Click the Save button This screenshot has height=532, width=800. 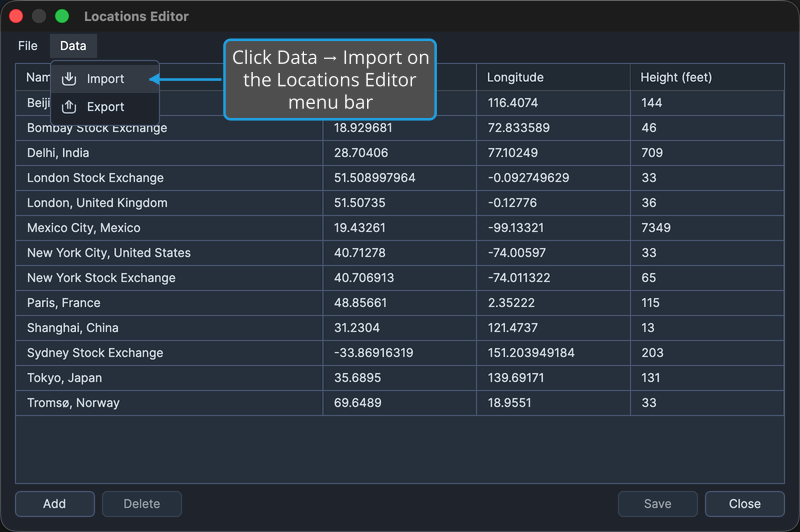tap(658, 504)
